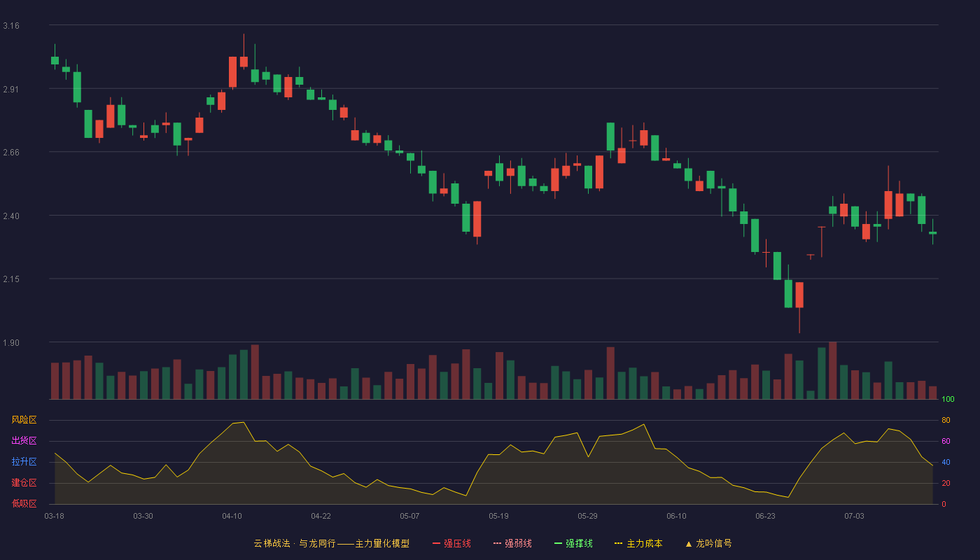
Task: Click the 04-22 date label
Action: 321,516
